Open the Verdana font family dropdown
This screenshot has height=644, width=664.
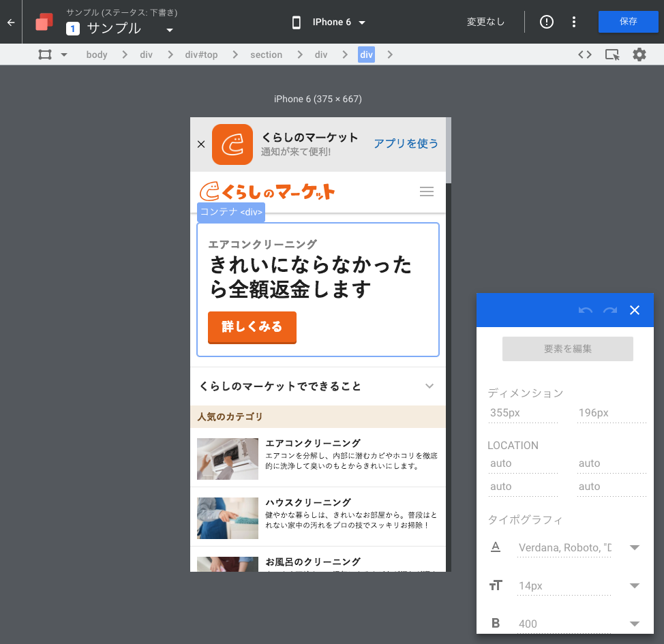click(x=634, y=547)
